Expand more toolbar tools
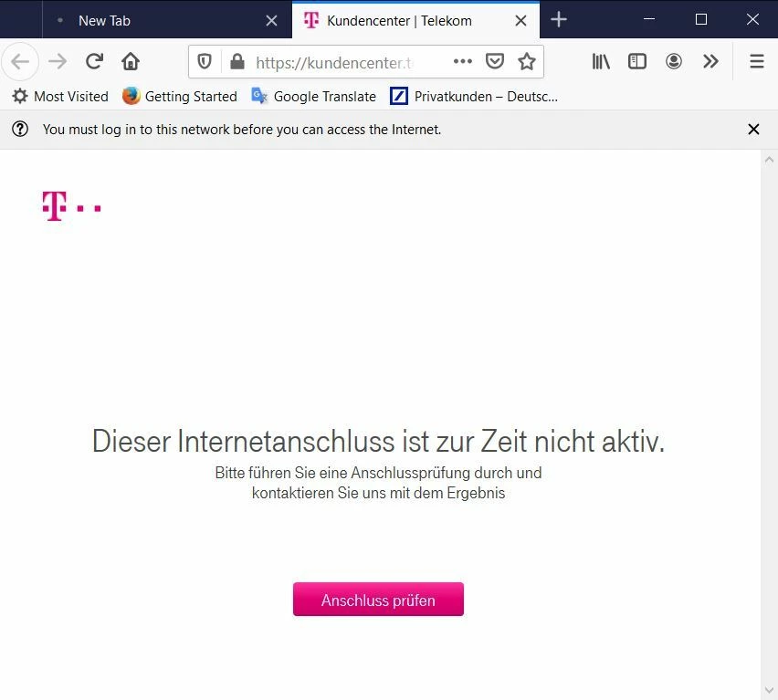 click(x=710, y=61)
